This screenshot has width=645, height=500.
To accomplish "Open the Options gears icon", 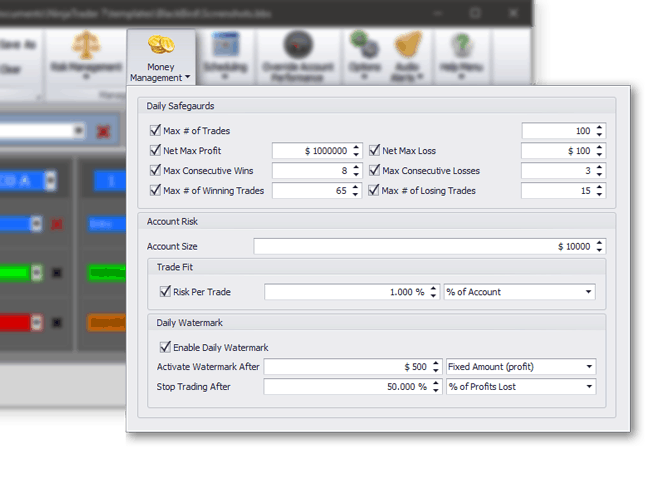I will click(x=364, y=44).
